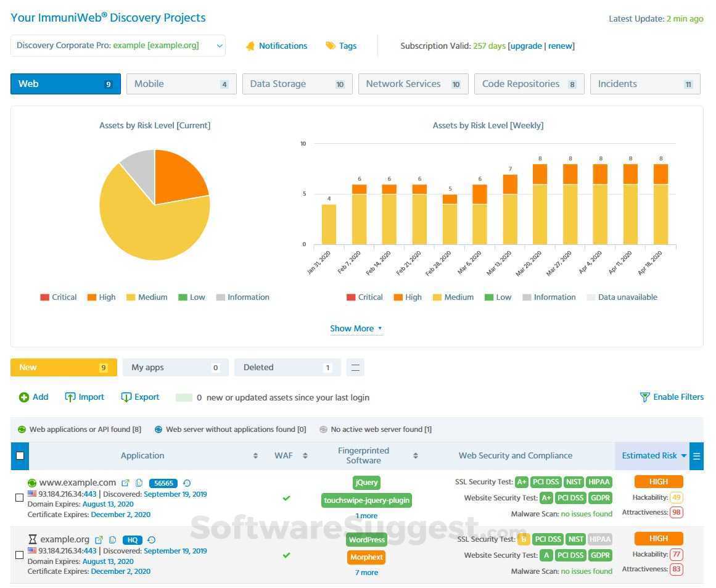Click the rescan icon beside HQ tag
This screenshot has height=588, width=716.
pyautogui.click(x=152, y=540)
